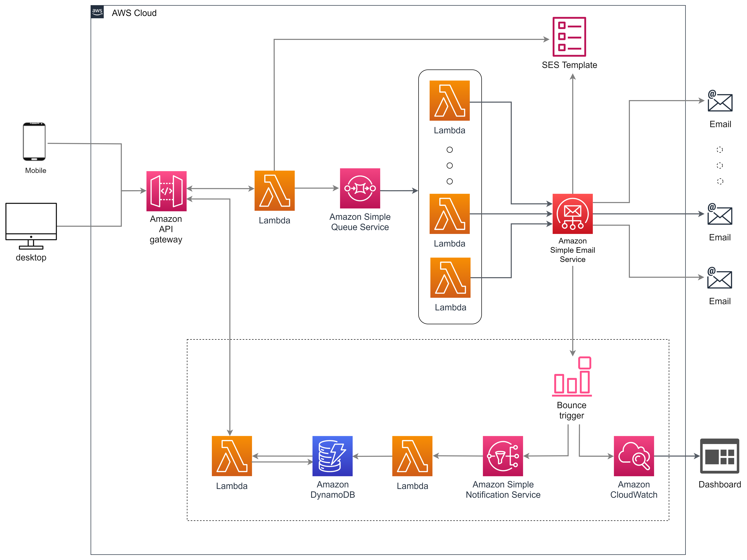Select the top Lambda in the worker group
This screenshot has height=560, width=747.
(449, 101)
